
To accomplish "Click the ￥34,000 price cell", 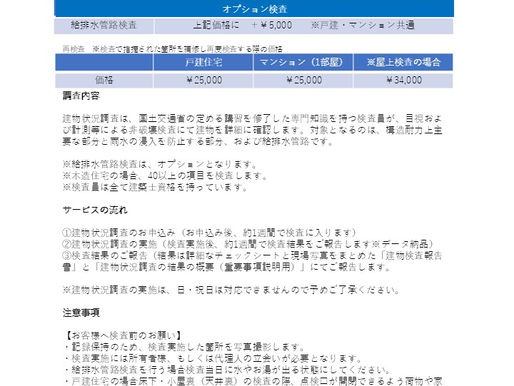I will tap(403, 80).
